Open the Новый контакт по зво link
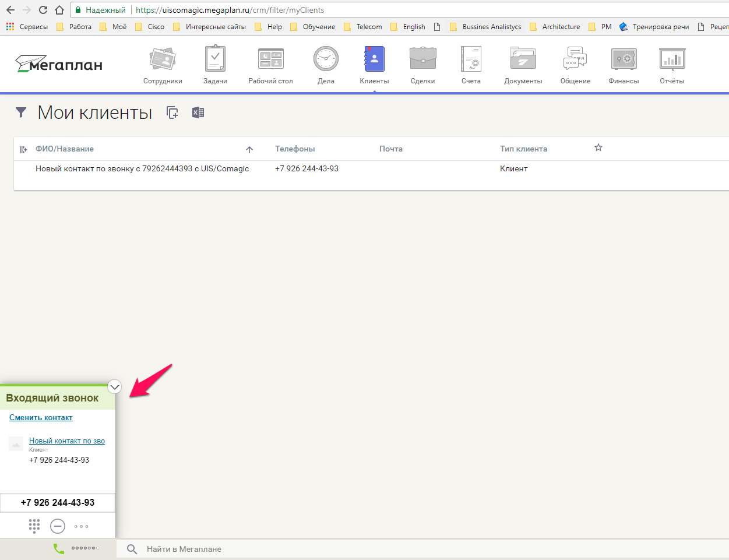Image resolution: width=729 pixels, height=560 pixels. 67,441
